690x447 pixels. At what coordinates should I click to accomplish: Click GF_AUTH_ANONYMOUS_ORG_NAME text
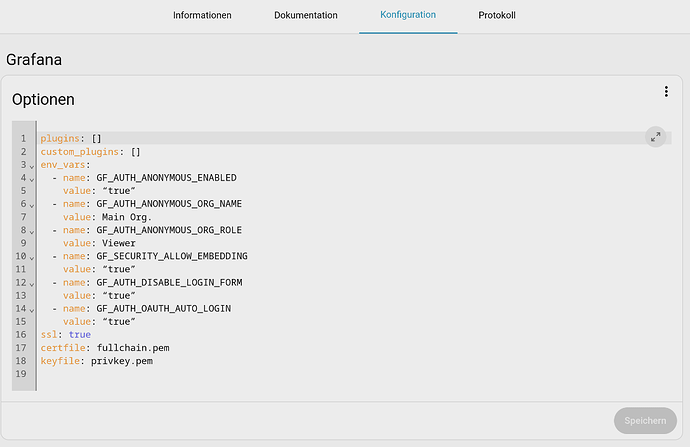pyautogui.click(x=169, y=204)
